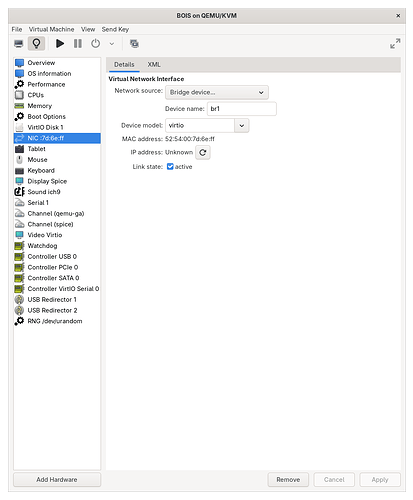Image resolution: width=413 pixels, height=500 pixels.
Task: Select Sound ich9 device
Action: (x=57, y=192)
